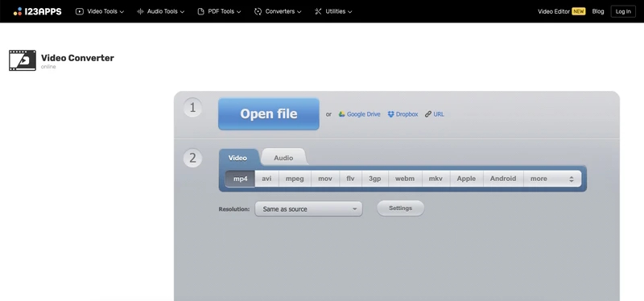The width and height of the screenshot is (644, 301).
Task: Open the Video Tools dropdown menu
Action: click(x=100, y=11)
